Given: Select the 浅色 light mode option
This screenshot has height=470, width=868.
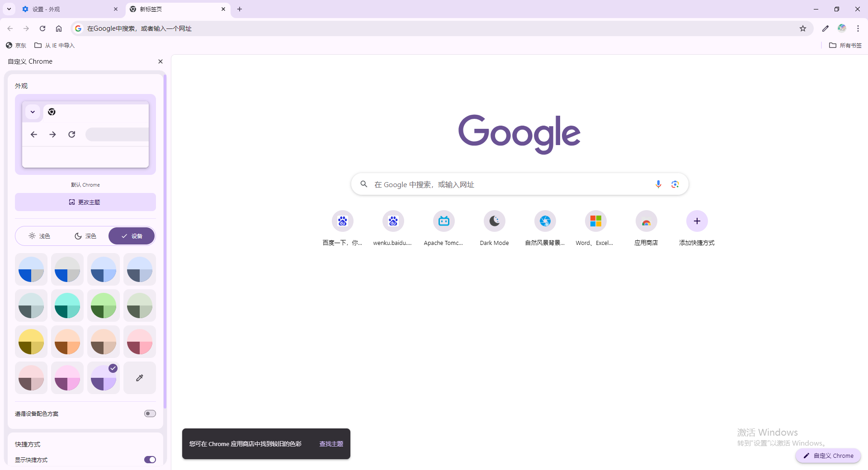Looking at the screenshot, I should click(39, 236).
